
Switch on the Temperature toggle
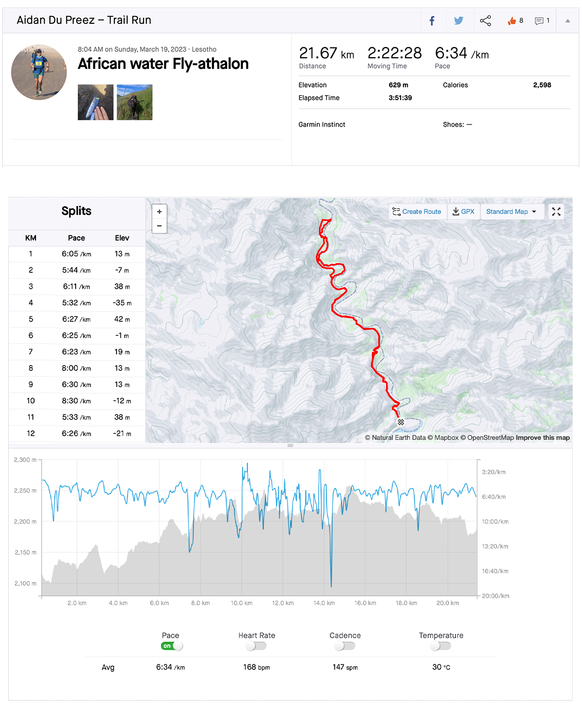tap(441, 646)
